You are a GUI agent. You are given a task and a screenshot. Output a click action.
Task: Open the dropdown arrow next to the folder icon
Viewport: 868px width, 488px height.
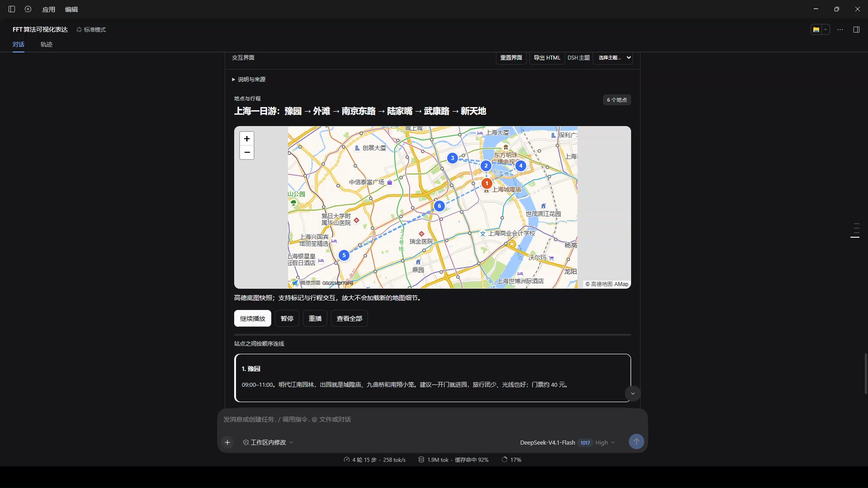826,30
